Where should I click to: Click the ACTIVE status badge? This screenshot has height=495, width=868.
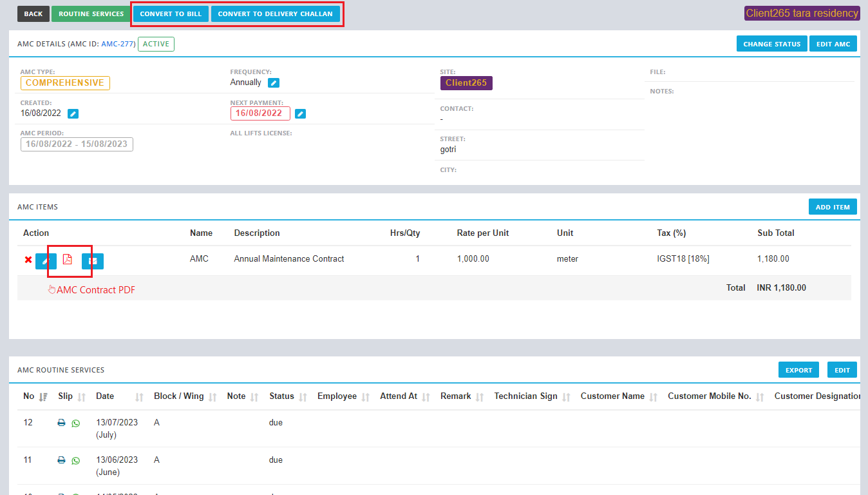tap(156, 44)
